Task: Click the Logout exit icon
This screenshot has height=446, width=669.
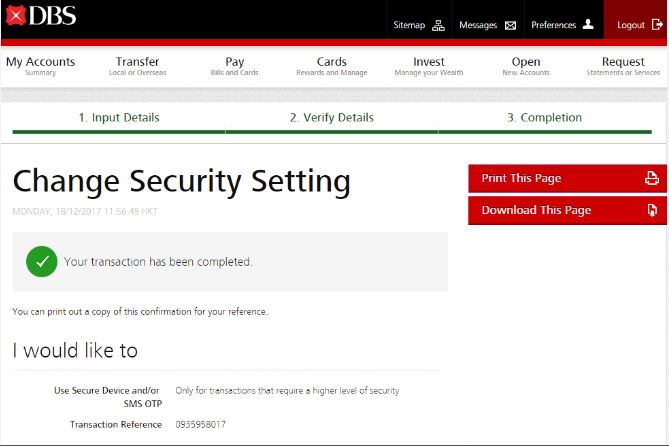Action: (657, 25)
